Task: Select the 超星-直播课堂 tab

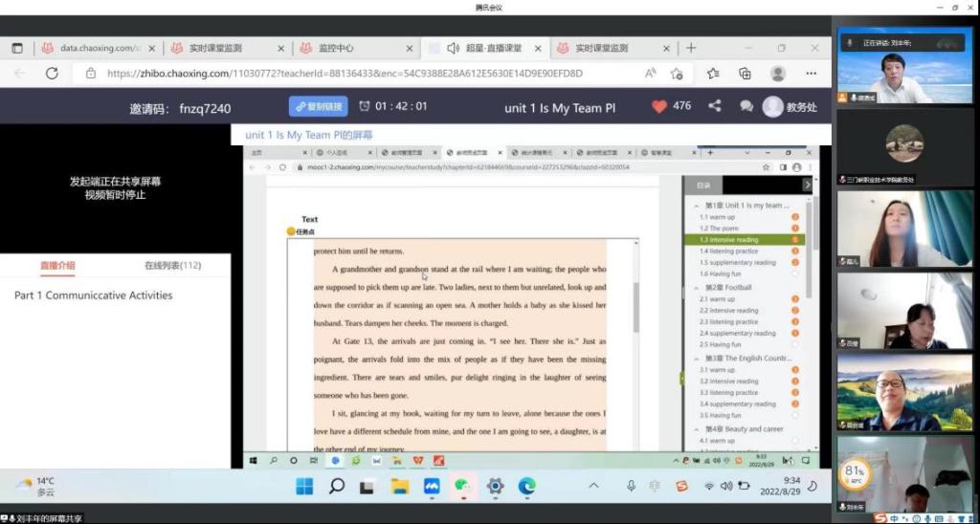Action: [484, 48]
